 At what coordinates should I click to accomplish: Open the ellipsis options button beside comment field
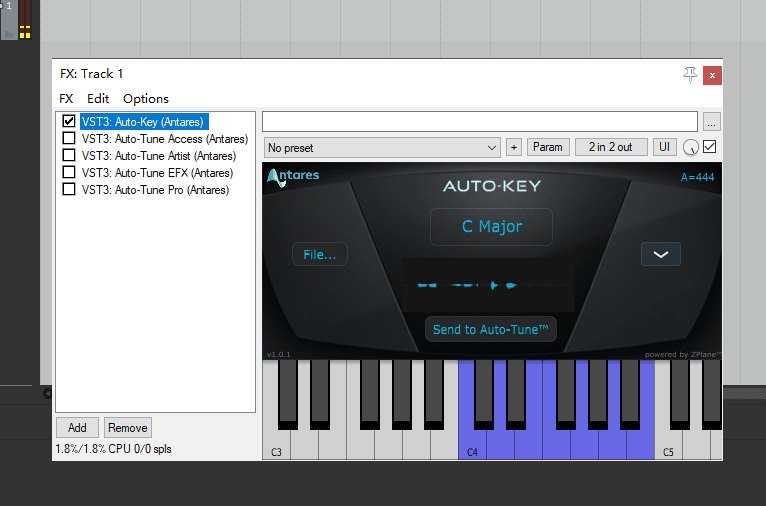pyautogui.click(x=711, y=122)
